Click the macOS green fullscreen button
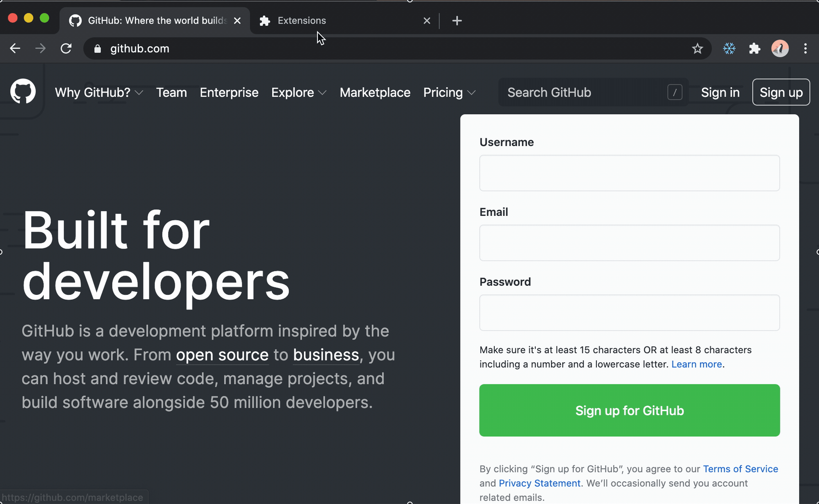Viewport: 819px width, 504px height. click(44, 18)
